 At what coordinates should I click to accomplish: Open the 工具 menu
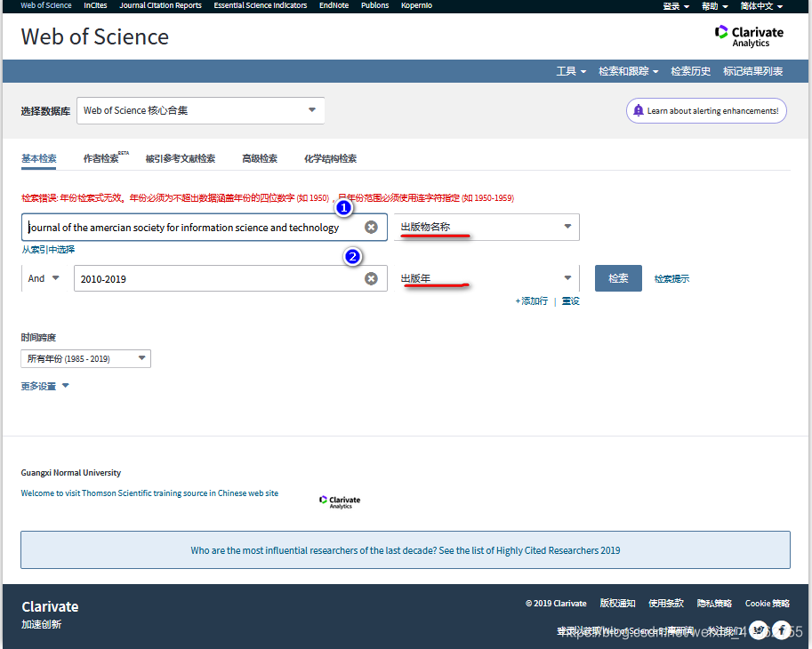(x=571, y=71)
